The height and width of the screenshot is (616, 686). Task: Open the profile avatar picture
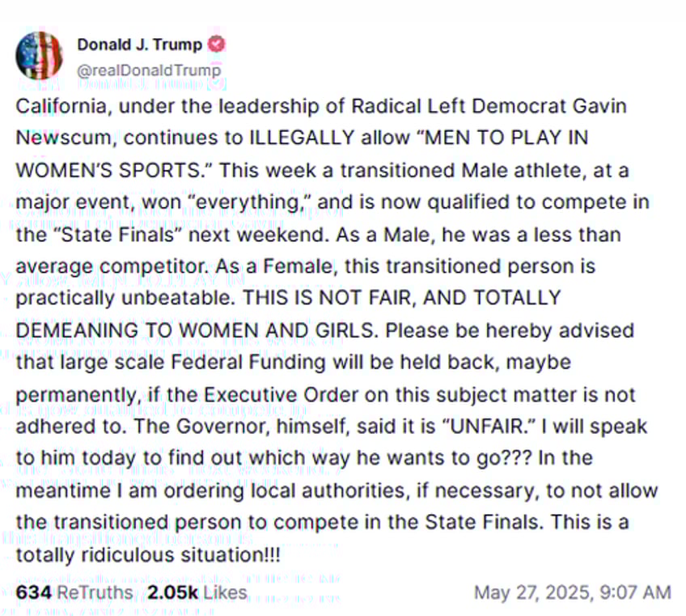pyautogui.click(x=40, y=57)
